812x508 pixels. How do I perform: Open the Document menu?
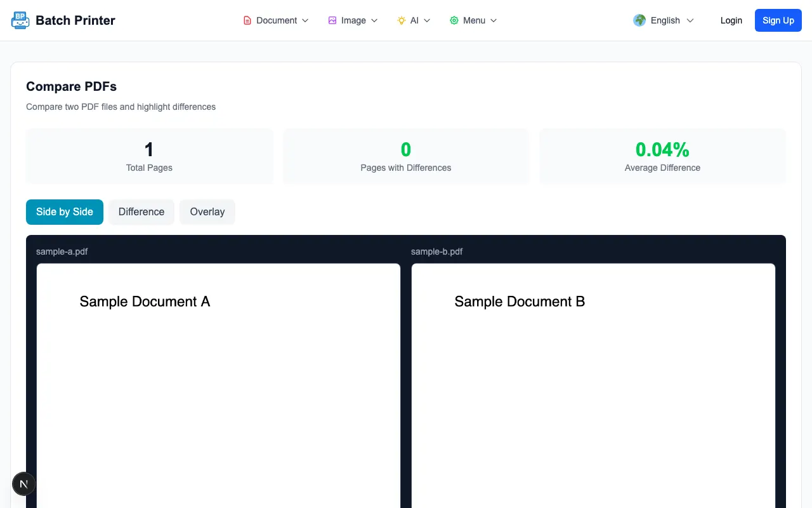click(x=276, y=20)
